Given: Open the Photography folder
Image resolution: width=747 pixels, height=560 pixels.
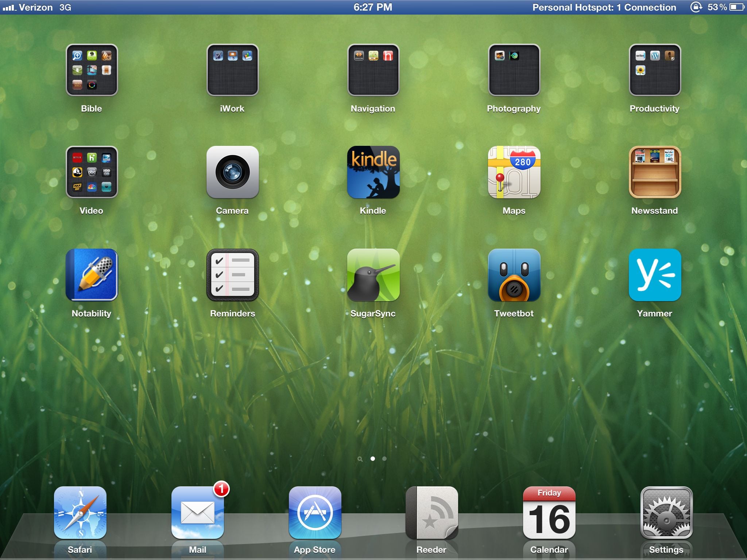Looking at the screenshot, I should 514,70.
